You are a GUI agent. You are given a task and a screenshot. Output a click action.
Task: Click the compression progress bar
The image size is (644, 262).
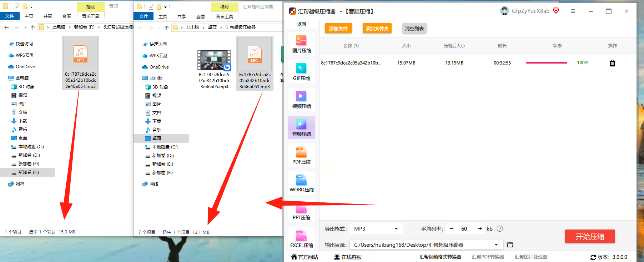click(547, 63)
